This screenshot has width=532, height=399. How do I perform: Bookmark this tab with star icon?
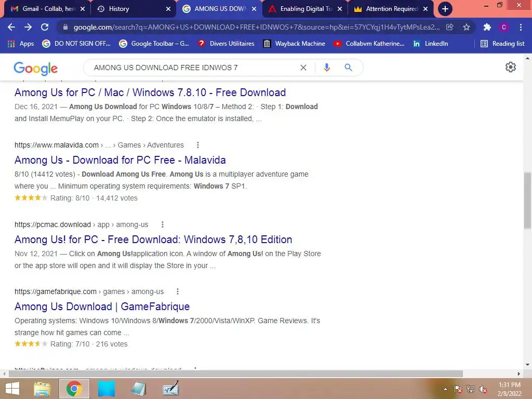pos(467,27)
